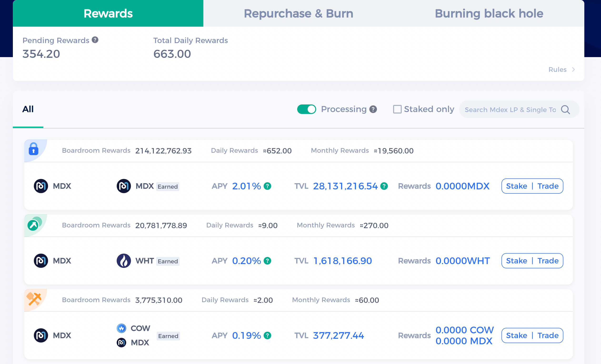This screenshot has width=601, height=364.
Task: Click the APY 0.20% info icon
Action: [x=267, y=261]
